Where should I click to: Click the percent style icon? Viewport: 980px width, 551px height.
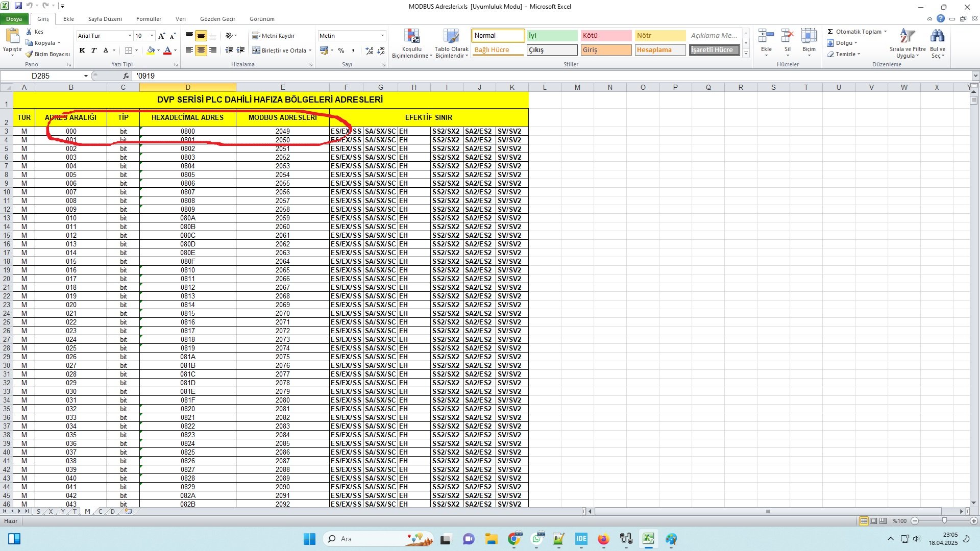pyautogui.click(x=341, y=51)
